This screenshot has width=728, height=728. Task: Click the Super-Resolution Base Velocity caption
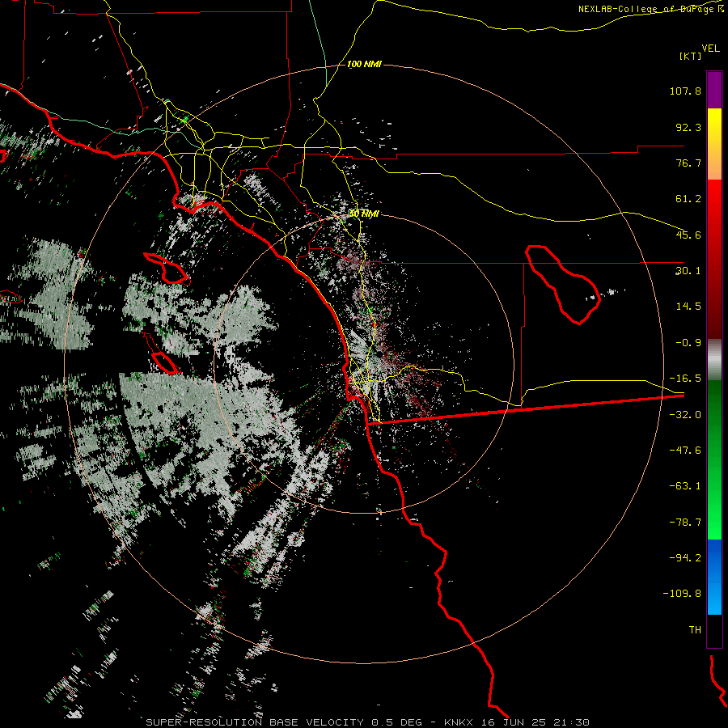(x=367, y=722)
